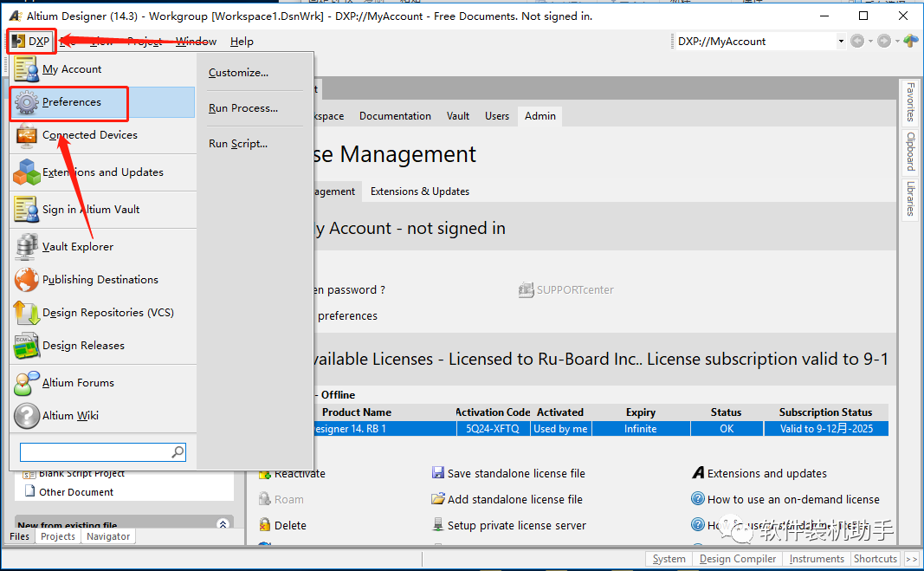Click the My Account icon in DXP menu

point(27,69)
